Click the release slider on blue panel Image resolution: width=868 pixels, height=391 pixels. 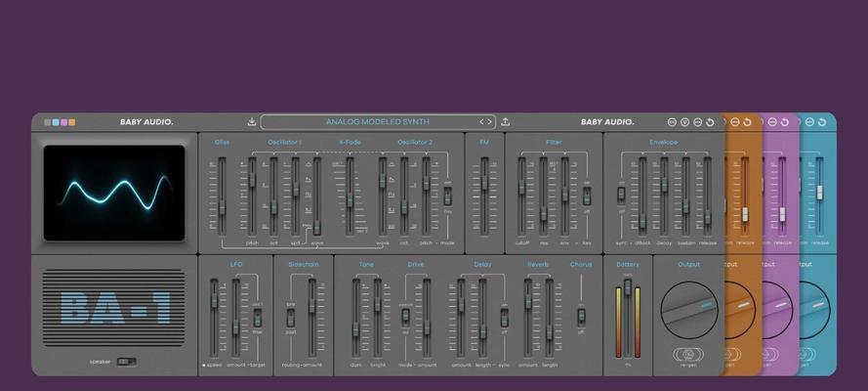[x=820, y=193]
